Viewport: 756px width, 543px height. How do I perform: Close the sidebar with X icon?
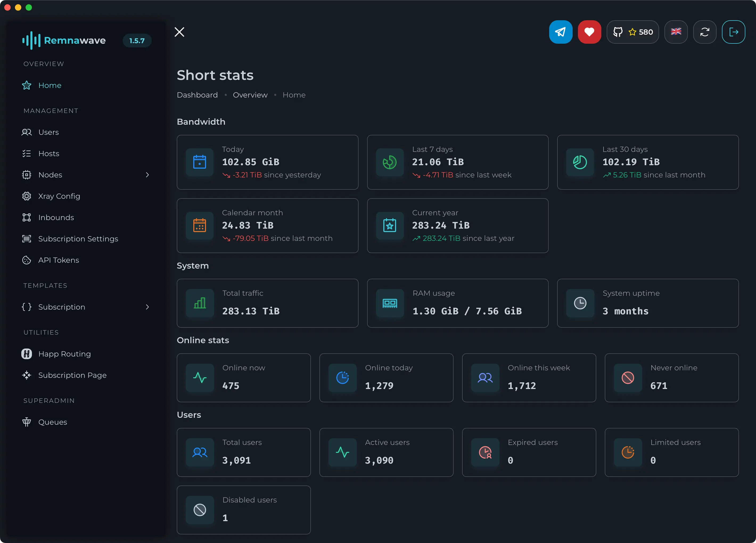point(179,32)
